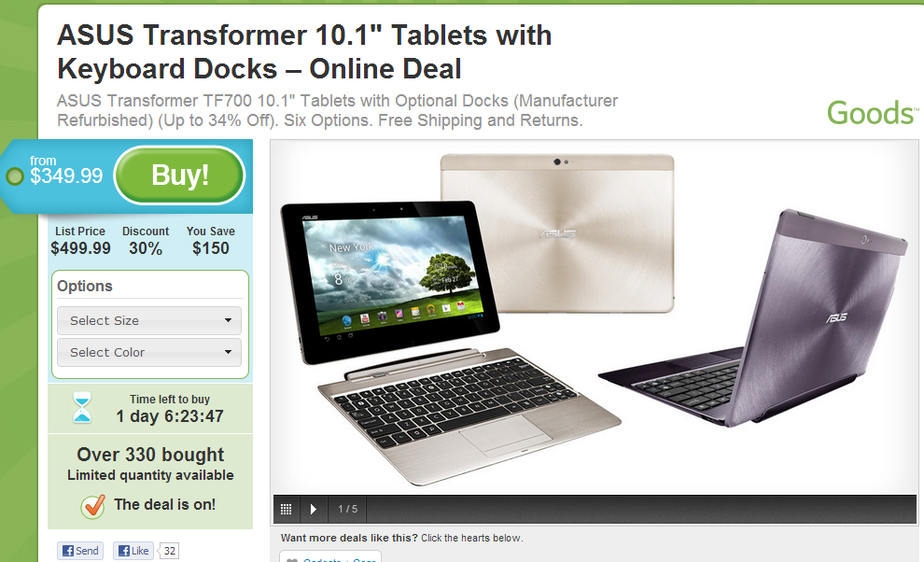
Task: Click the Facebook Send button
Action: [80, 551]
